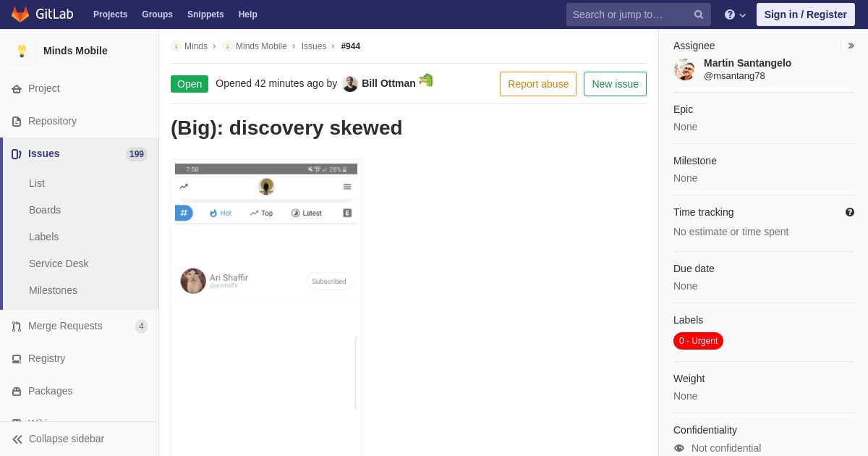Viewport: 868px width, 456px height.
Task: Click the dragon emoji beside the author
Action: pos(426,80)
